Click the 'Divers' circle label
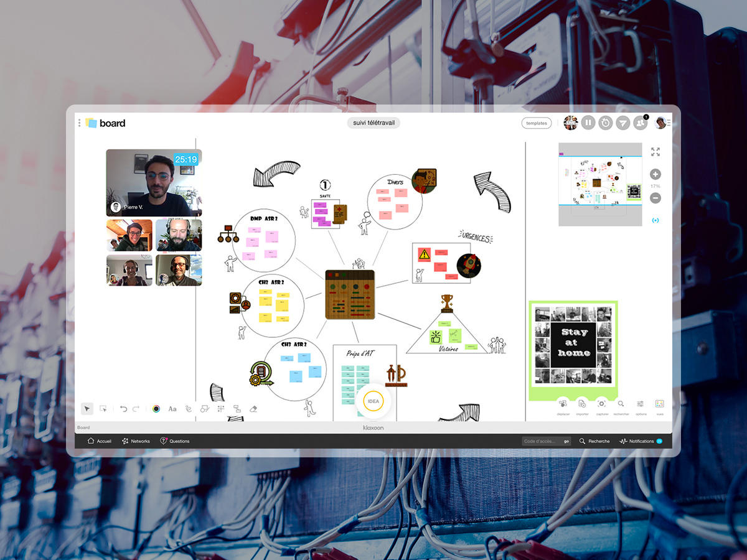The image size is (747, 560). pyautogui.click(x=395, y=182)
